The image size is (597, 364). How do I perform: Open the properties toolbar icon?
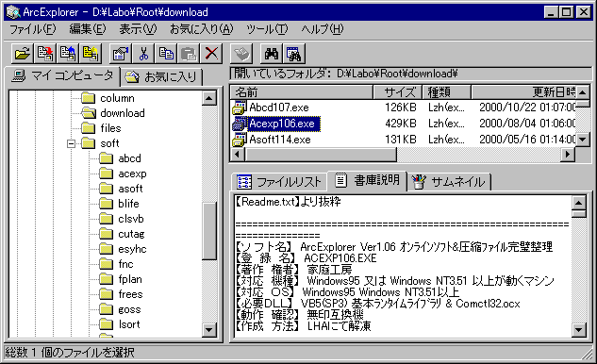[x=121, y=54]
